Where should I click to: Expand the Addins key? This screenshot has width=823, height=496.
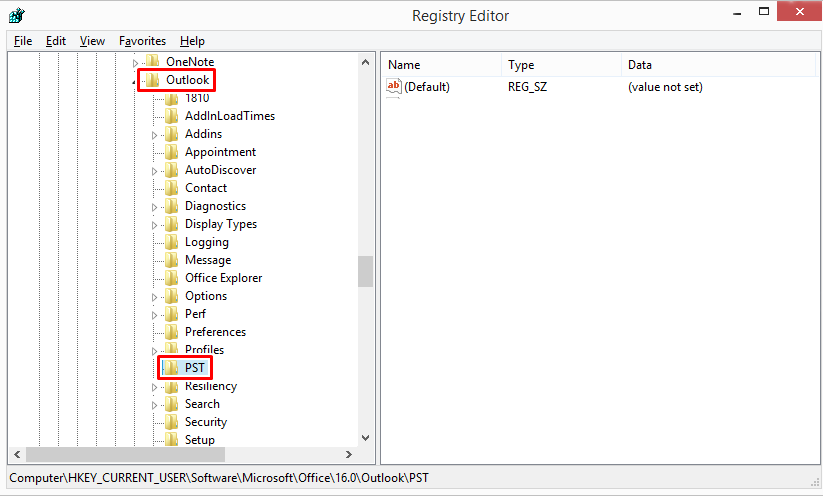coord(154,135)
